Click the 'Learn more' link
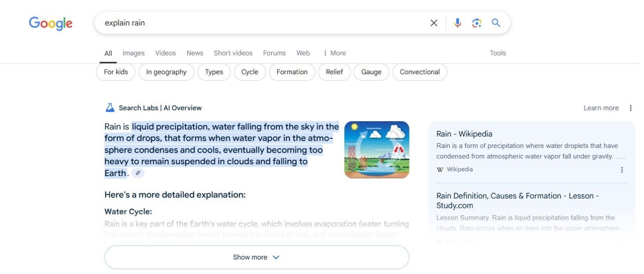The width and height of the screenshot is (644, 274). click(601, 108)
